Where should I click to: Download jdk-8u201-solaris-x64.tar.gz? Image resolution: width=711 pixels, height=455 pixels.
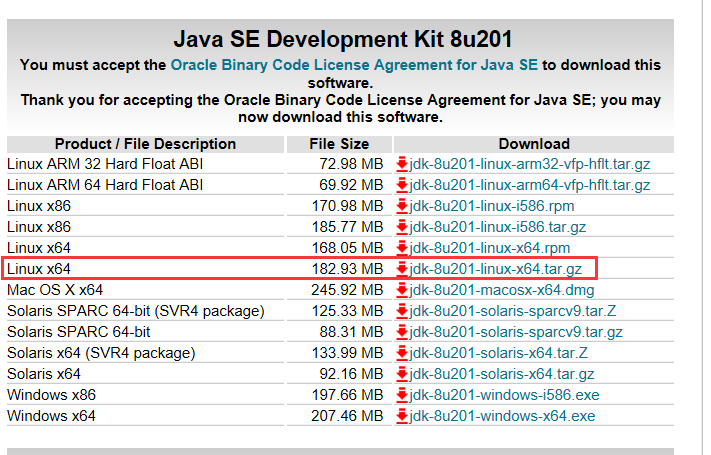coord(502,374)
